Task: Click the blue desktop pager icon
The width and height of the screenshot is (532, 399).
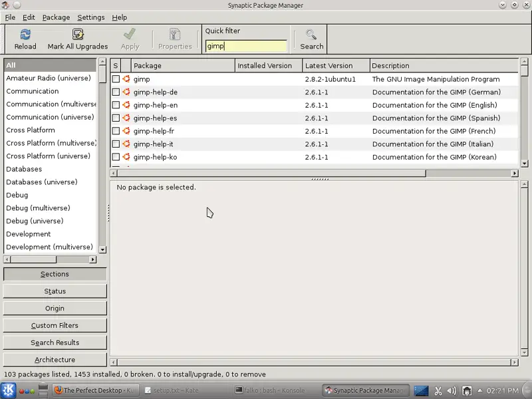Action: click(x=421, y=390)
